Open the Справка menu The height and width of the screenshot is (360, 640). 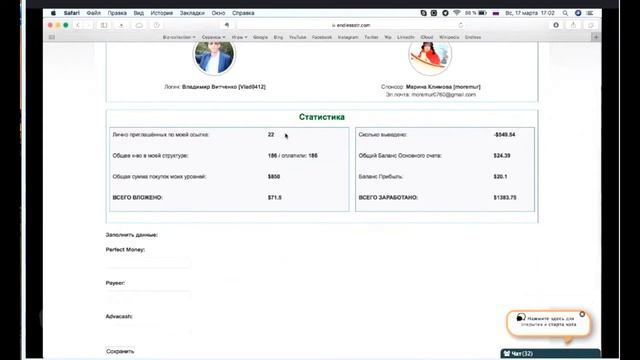(243, 13)
